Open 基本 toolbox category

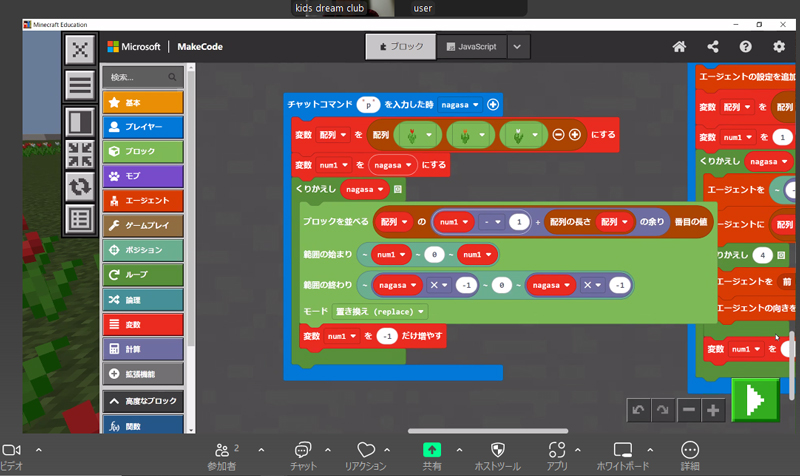pyautogui.click(x=143, y=102)
